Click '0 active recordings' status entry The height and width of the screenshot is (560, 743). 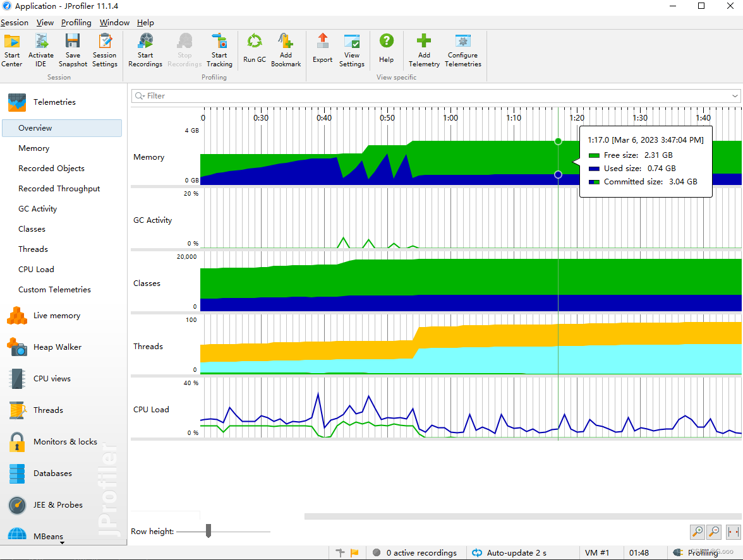(421, 553)
